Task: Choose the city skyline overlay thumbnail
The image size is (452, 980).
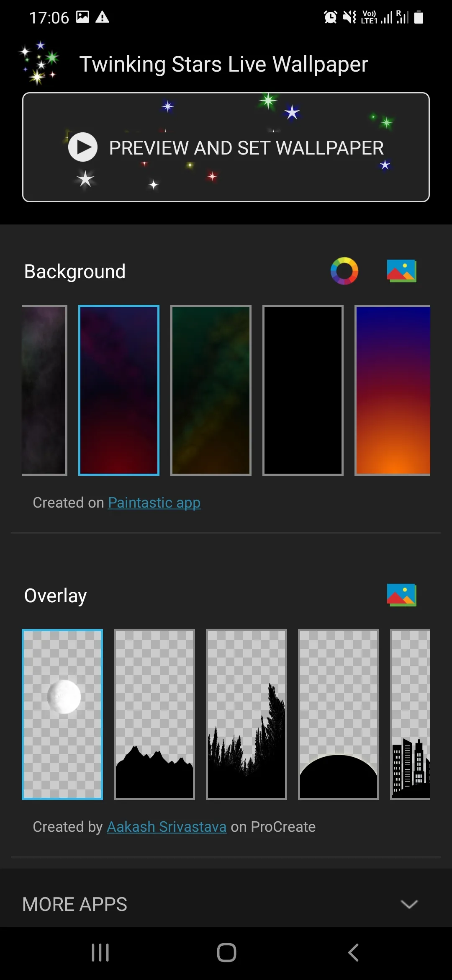Action: click(x=410, y=714)
